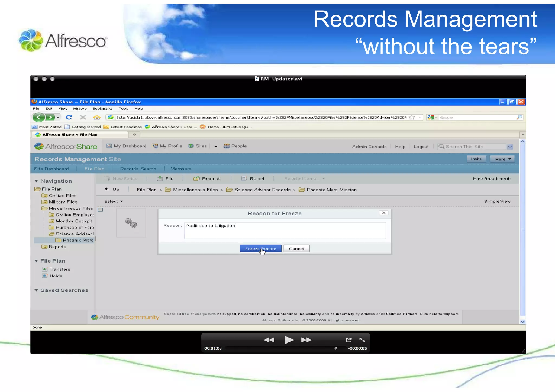This screenshot has width=555, height=392.
Task: Check the record item checkbox
Action: tap(100, 209)
